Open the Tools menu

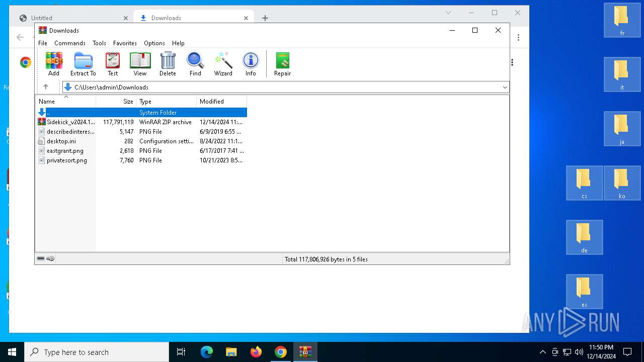click(x=99, y=43)
